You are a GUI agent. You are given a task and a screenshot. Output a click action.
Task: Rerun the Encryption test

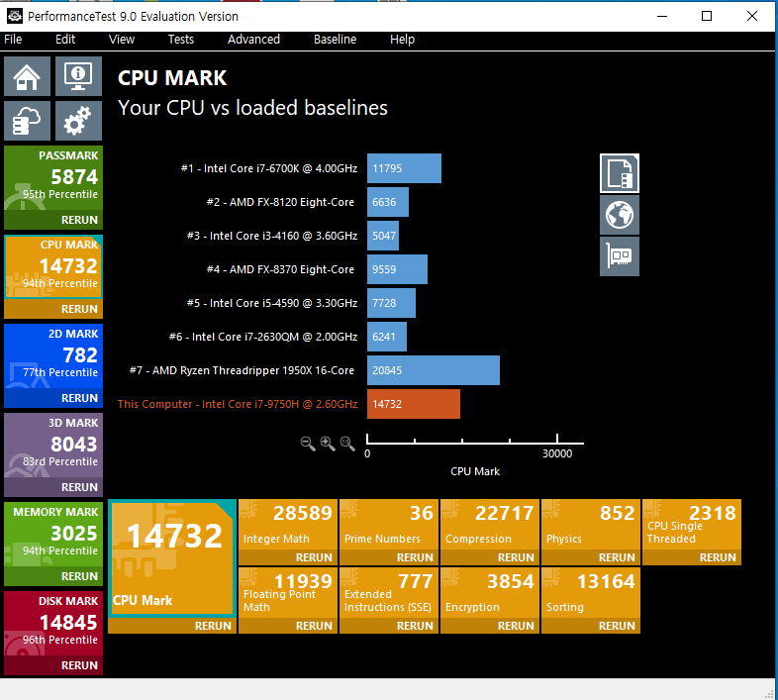(490, 626)
